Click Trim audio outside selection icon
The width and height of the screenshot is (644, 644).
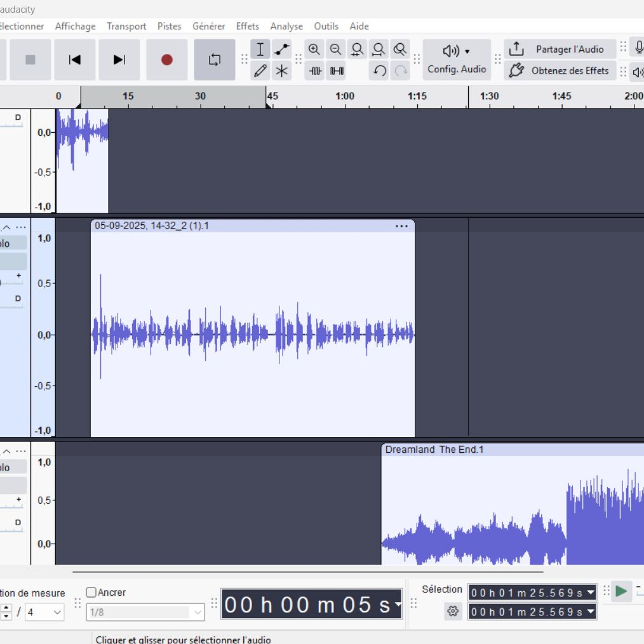pyautogui.click(x=315, y=71)
